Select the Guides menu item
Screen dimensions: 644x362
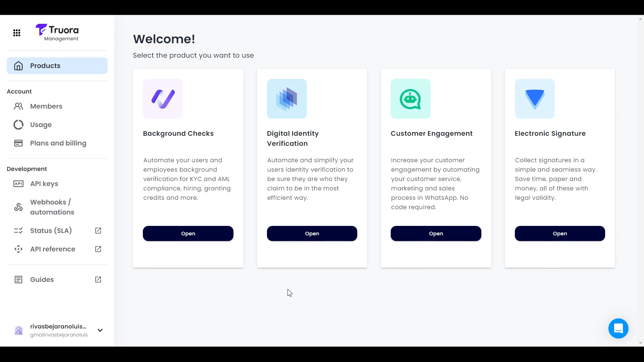pos(42,279)
